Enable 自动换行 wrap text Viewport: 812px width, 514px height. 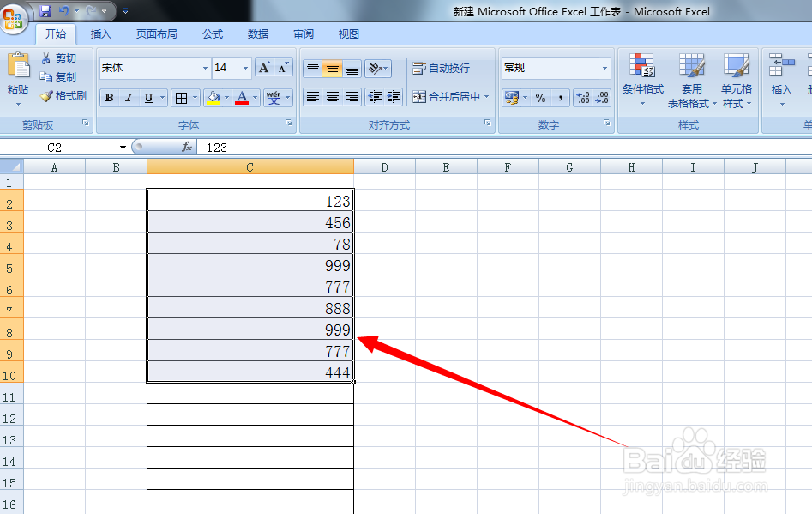[442, 68]
